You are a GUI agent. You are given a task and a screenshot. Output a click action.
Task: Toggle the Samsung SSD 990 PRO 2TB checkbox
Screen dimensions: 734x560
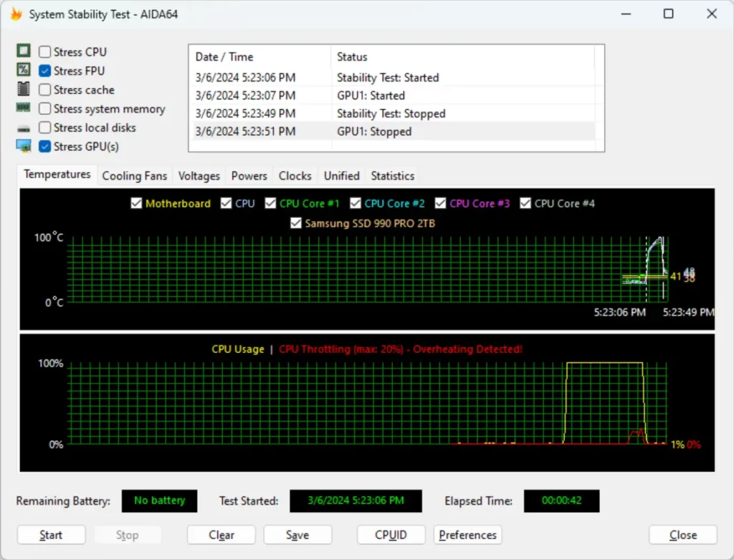296,223
